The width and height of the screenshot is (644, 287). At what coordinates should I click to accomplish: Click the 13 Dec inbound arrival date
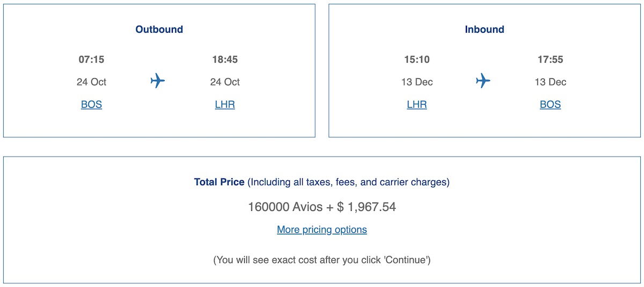[x=550, y=82]
